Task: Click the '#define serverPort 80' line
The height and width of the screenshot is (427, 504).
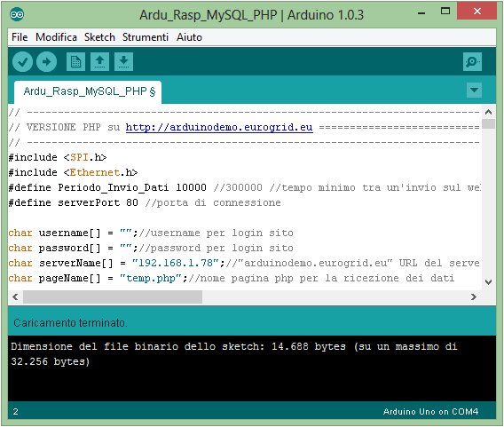Action: pyautogui.click(x=145, y=202)
